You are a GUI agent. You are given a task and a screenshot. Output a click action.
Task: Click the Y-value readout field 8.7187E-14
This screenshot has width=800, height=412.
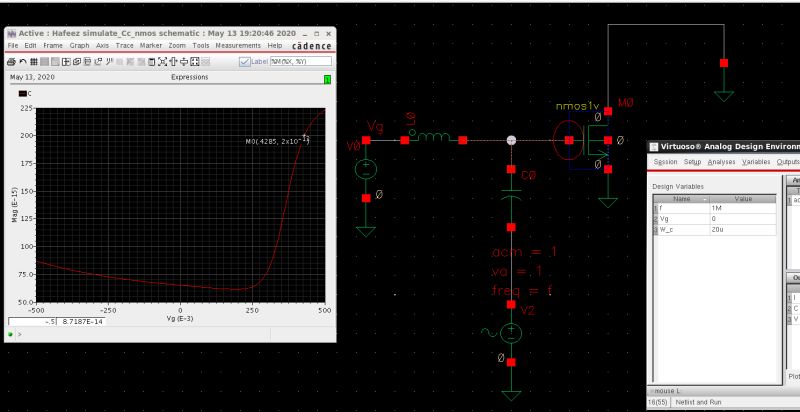(x=82, y=322)
